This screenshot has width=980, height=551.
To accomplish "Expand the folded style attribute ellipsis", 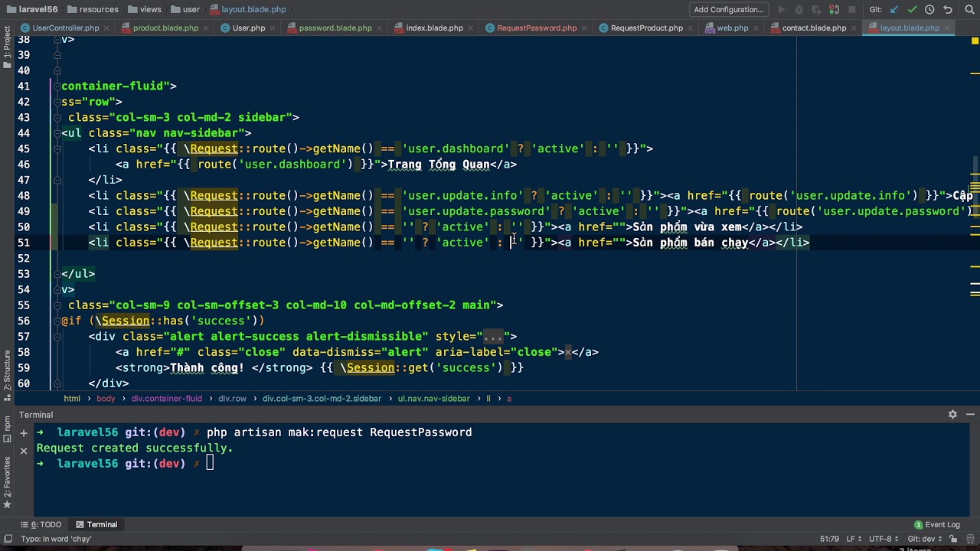I will tap(492, 337).
